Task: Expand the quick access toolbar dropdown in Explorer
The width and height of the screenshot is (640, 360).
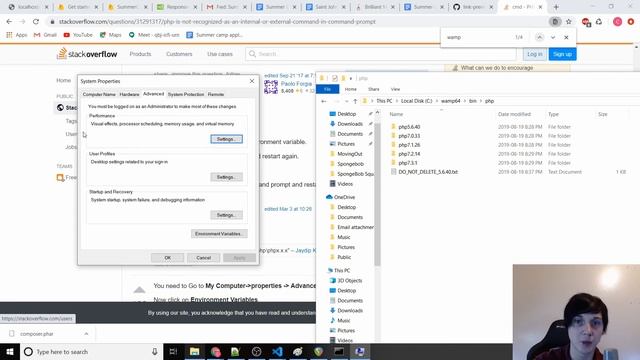Action: click(x=351, y=78)
